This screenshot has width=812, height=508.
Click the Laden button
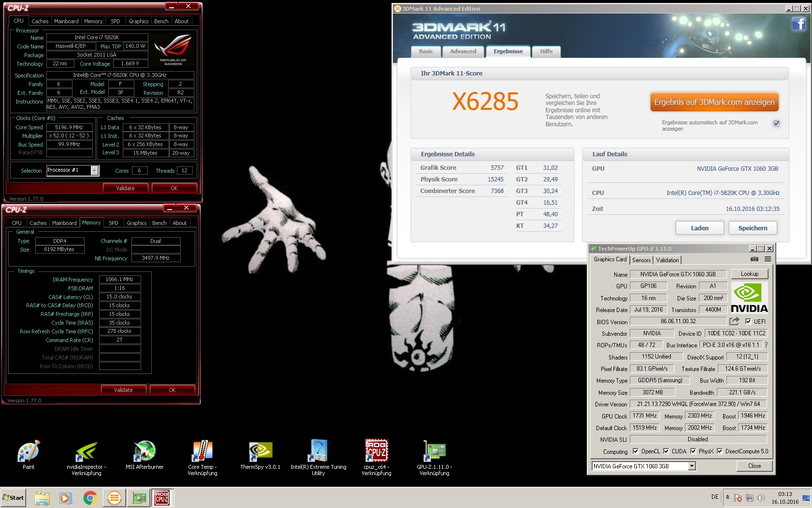pos(699,228)
